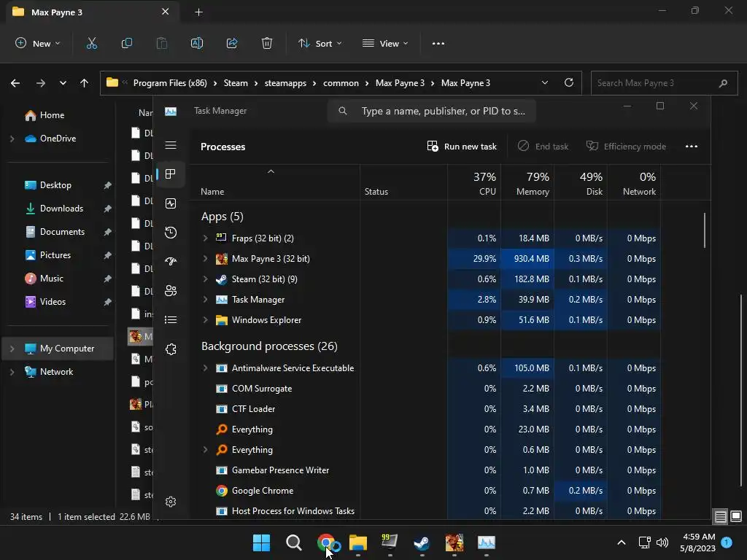
Task: Open Google Chrome from the taskbar
Action: click(x=326, y=542)
